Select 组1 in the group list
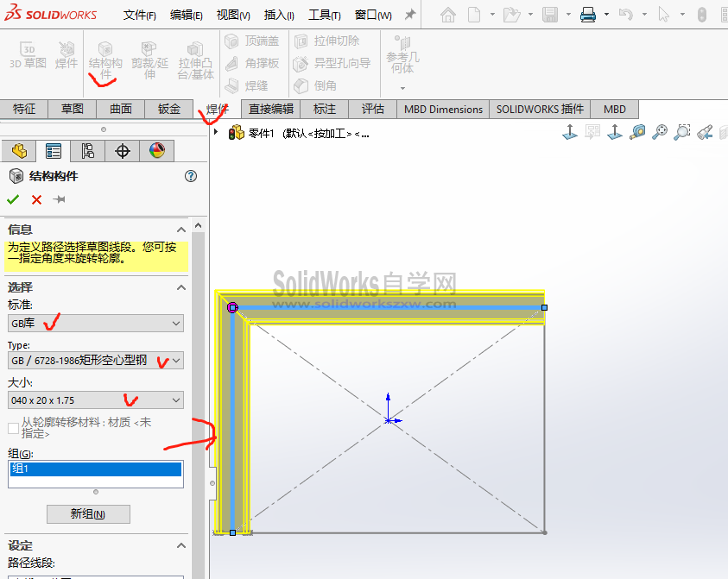 pyautogui.click(x=95, y=468)
